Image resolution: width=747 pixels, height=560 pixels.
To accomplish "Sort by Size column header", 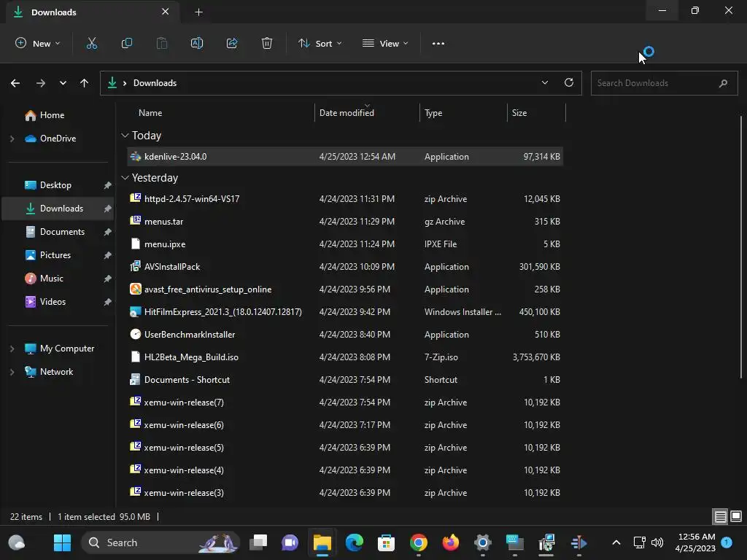I will tap(536, 113).
